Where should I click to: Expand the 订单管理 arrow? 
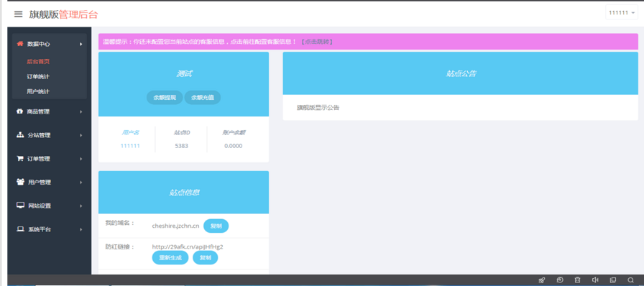point(81,159)
